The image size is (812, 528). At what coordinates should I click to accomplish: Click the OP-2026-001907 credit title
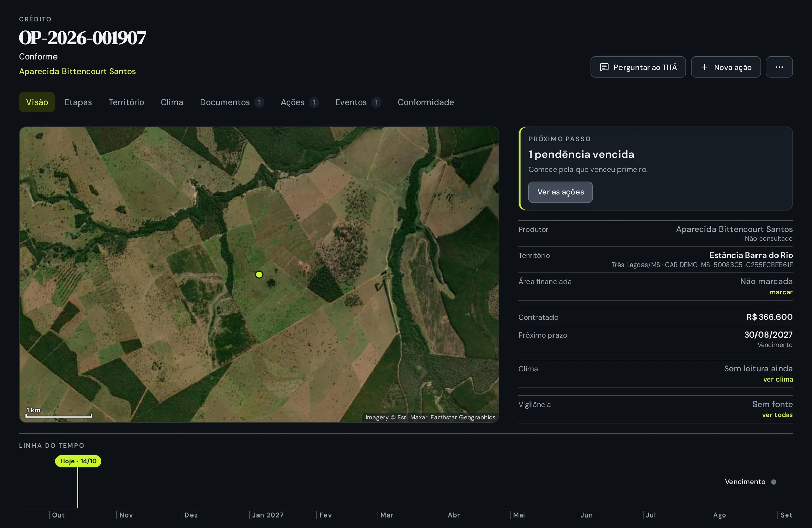tap(83, 38)
